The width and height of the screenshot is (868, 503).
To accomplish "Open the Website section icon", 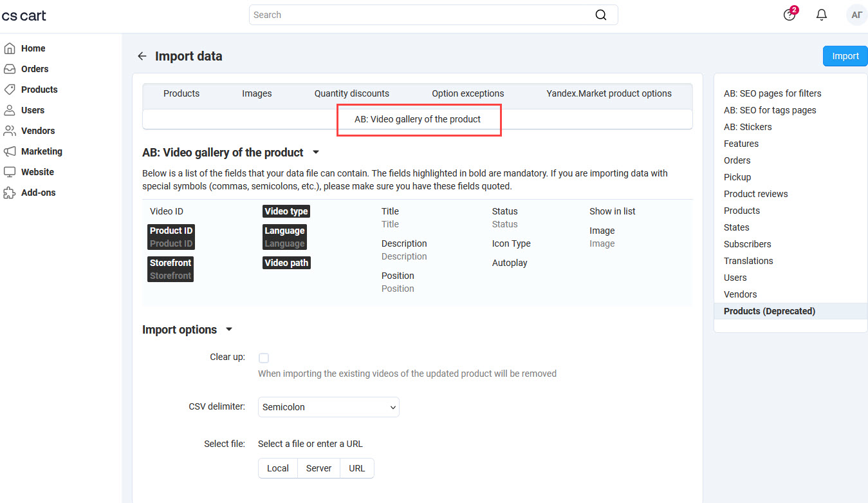I will [11, 172].
